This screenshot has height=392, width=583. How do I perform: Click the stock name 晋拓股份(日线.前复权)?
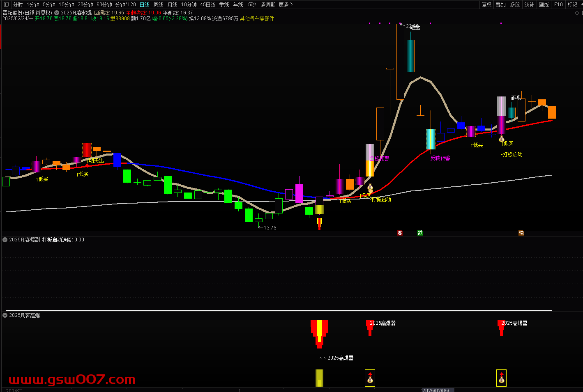click(x=28, y=13)
